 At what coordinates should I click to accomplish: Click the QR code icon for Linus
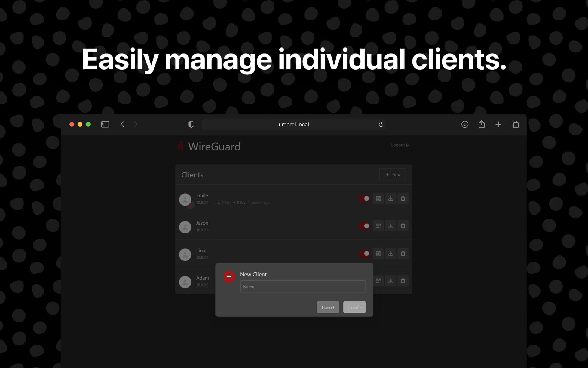point(378,253)
